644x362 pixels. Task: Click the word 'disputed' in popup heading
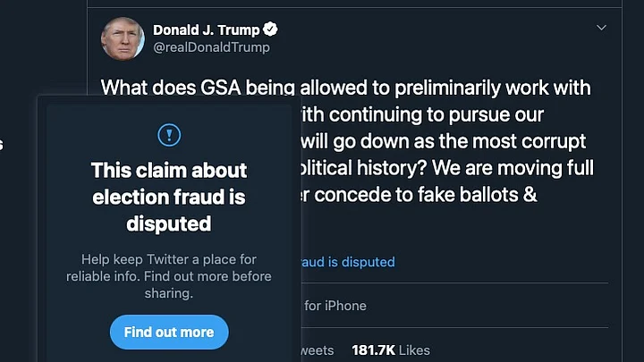[169, 223]
